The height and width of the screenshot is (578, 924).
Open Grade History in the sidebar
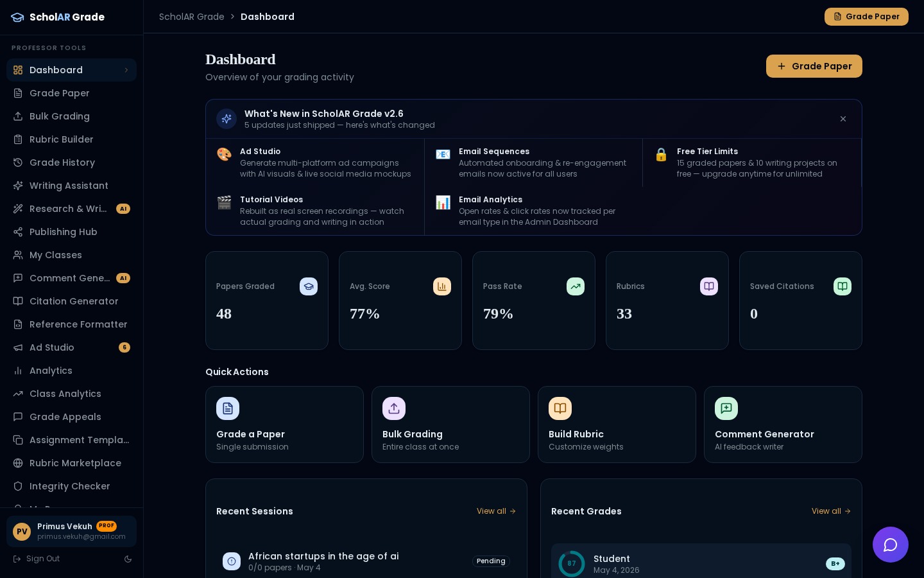pyautogui.click(x=71, y=162)
